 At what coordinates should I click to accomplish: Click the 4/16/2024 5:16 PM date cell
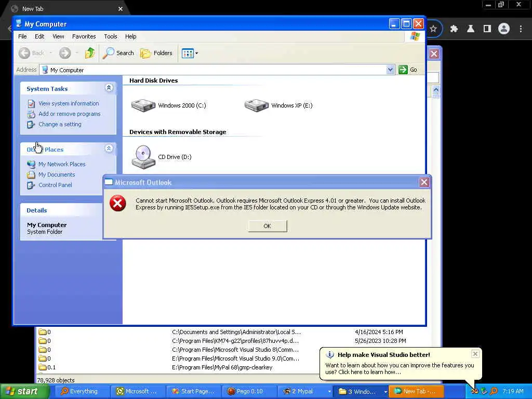(379, 332)
